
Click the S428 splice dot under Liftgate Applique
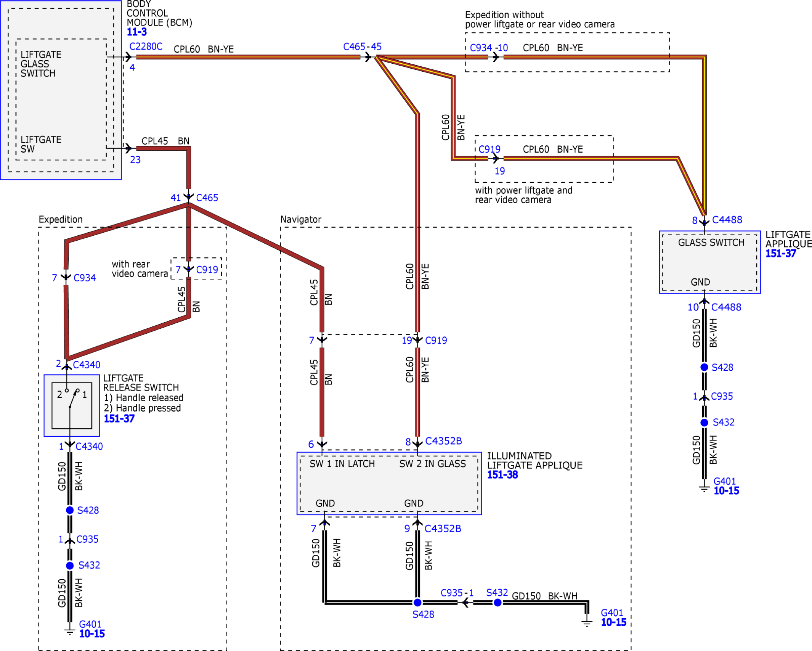704,367
